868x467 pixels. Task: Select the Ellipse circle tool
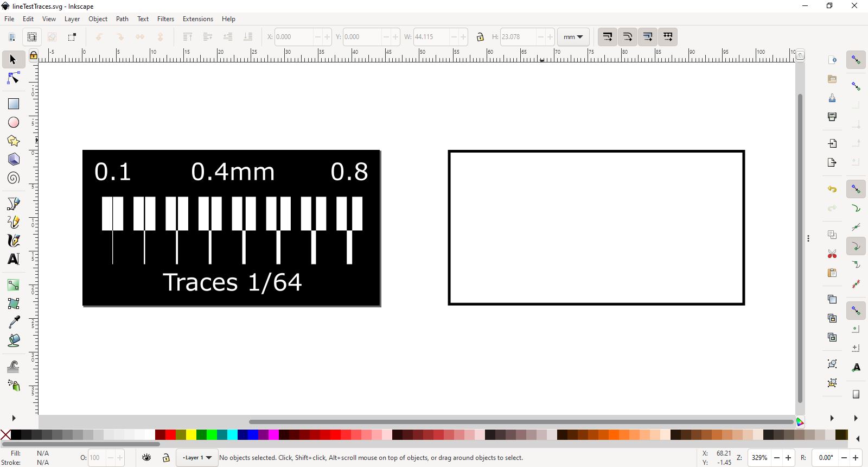point(13,123)
